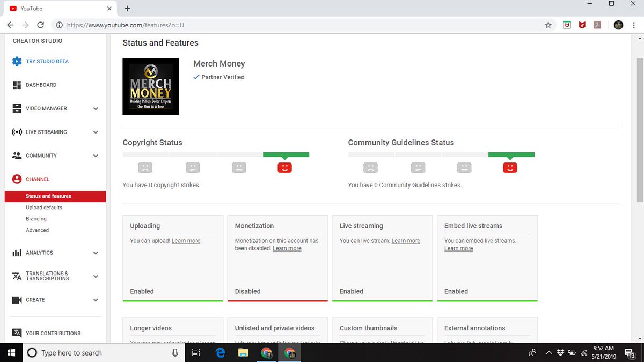Expand the Community section
The height and width of the screenshot is (362, 644).
coord(96,156)
